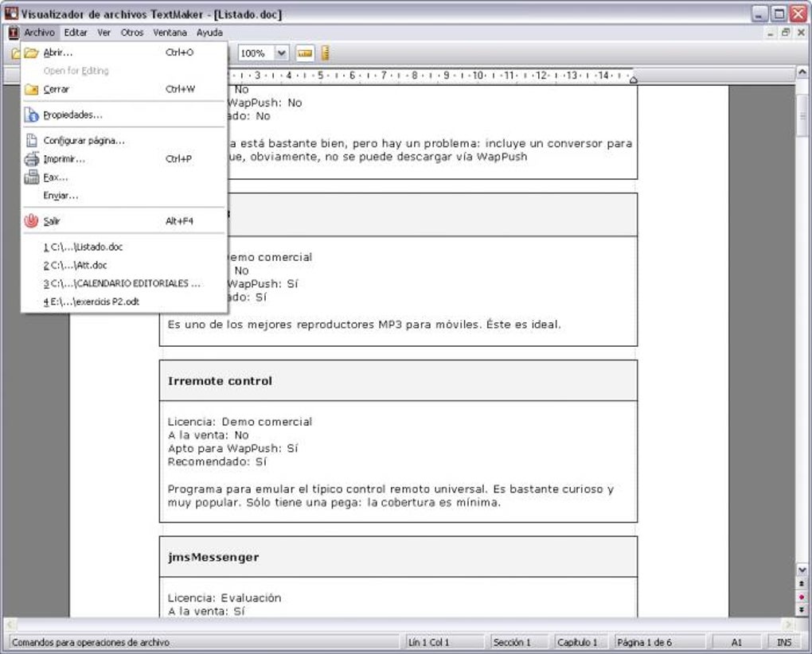This screenshot has width=812, height=654.
Task: Select Propiedades... menu entry
Action: tap(123, 115)
